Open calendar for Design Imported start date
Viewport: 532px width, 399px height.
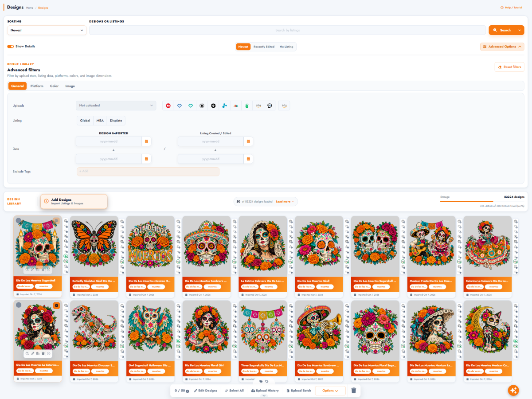(146, 141)
